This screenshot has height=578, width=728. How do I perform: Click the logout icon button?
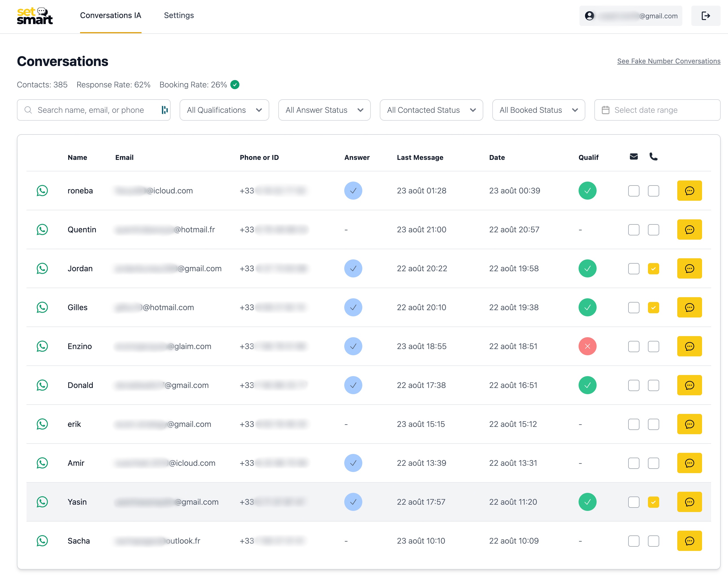705,16
